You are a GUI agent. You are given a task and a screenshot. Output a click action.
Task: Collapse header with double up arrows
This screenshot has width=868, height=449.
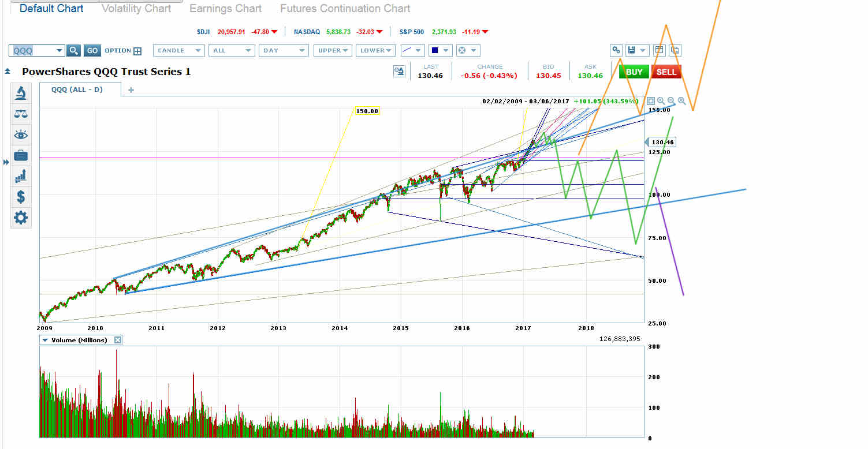pyautogui.click(x=8, y=72)
